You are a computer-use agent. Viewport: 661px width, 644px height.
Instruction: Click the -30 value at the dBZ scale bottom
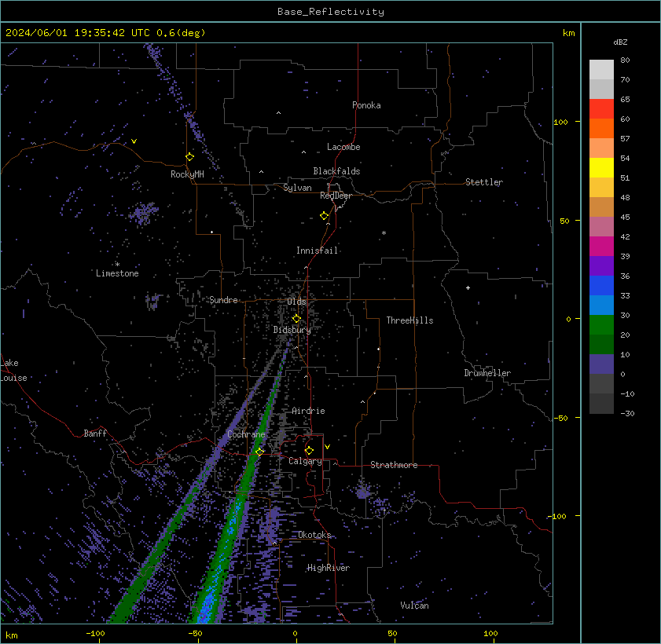point(627,413)
